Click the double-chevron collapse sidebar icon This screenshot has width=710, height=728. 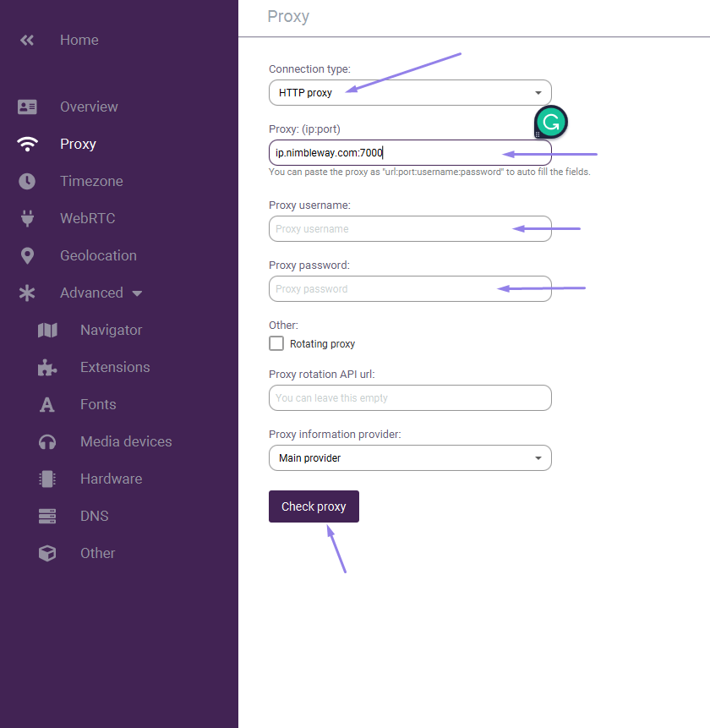(x=27, y=40)
